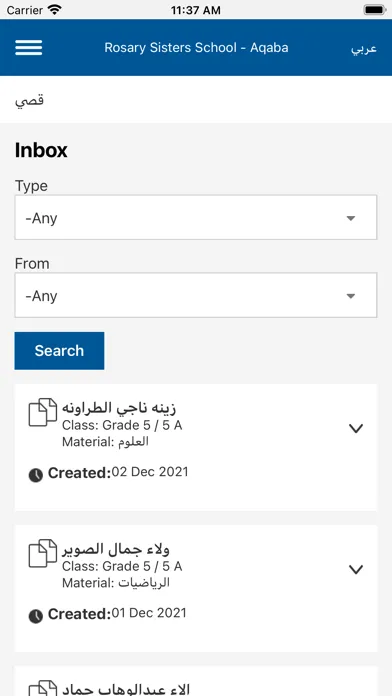Open the message created 01 Dec 2021

(x=196, y=589)
